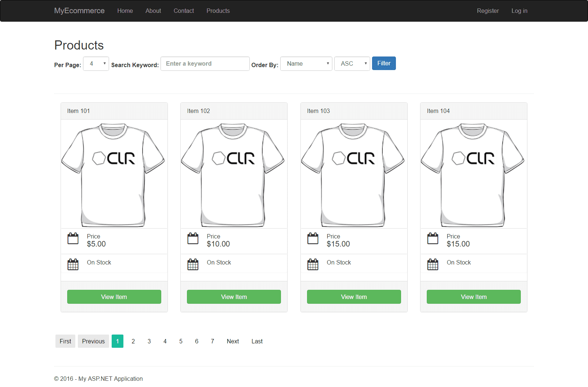The image size is (588, 387).
Task: View Item 103 details
Action: 354,297
